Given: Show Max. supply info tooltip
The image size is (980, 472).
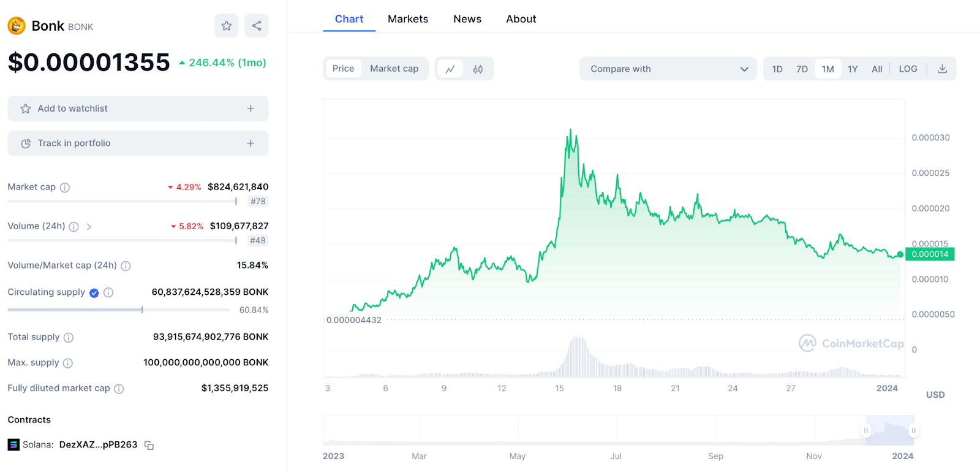Looking at the screenshot, I should click(x=68, y=364).
